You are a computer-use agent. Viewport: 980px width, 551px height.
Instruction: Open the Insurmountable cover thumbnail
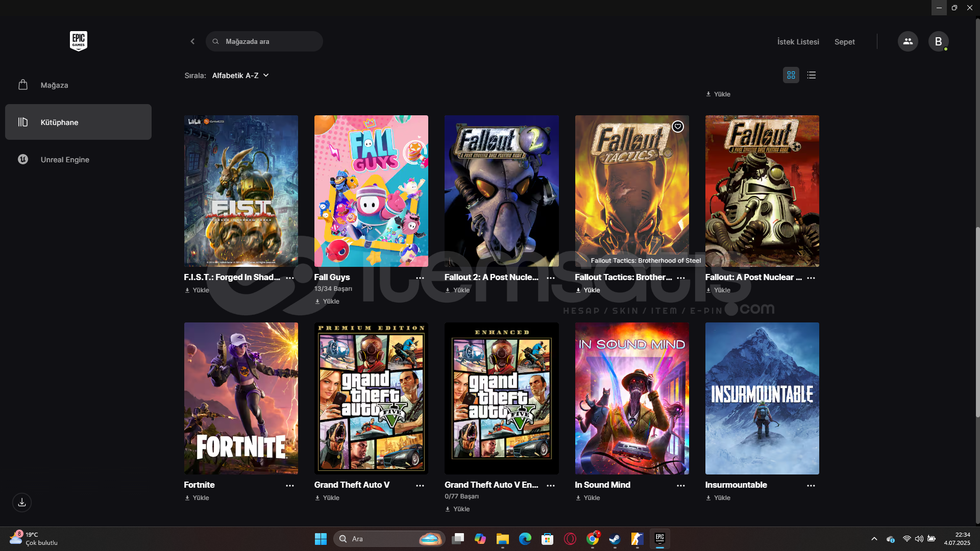(762, 398)
